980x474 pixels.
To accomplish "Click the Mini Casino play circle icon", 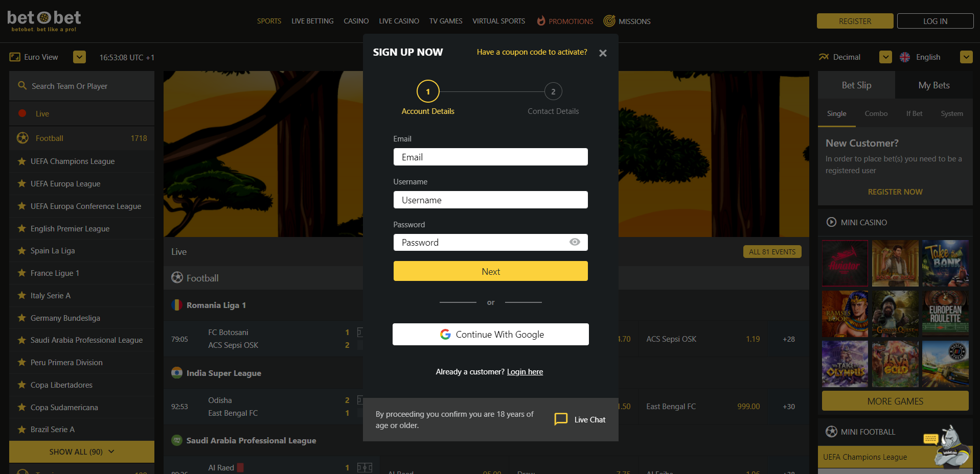I will 831,222.
